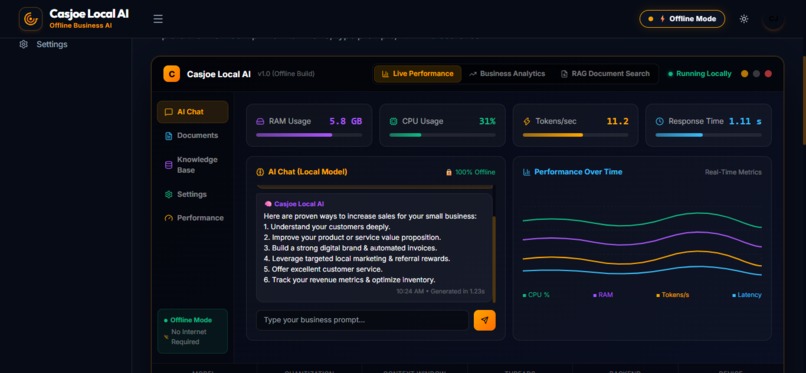Click the yellow window dot

tap(744, 73)
